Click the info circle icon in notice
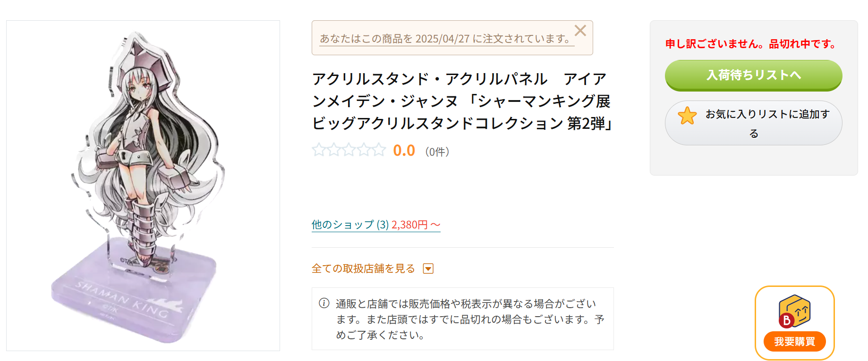The width and height of the screenshot is (868, 361). 324,303
